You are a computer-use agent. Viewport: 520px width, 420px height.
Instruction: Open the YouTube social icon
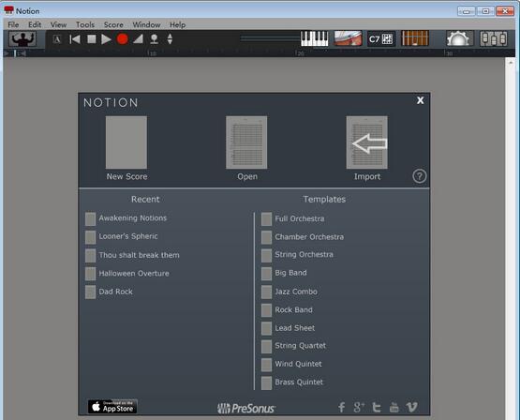pos(394,407)
